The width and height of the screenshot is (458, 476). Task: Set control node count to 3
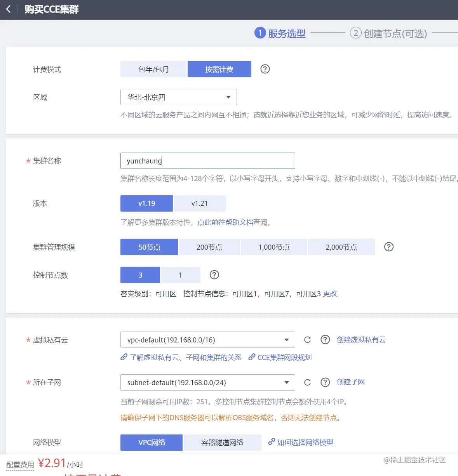(140, 275)
